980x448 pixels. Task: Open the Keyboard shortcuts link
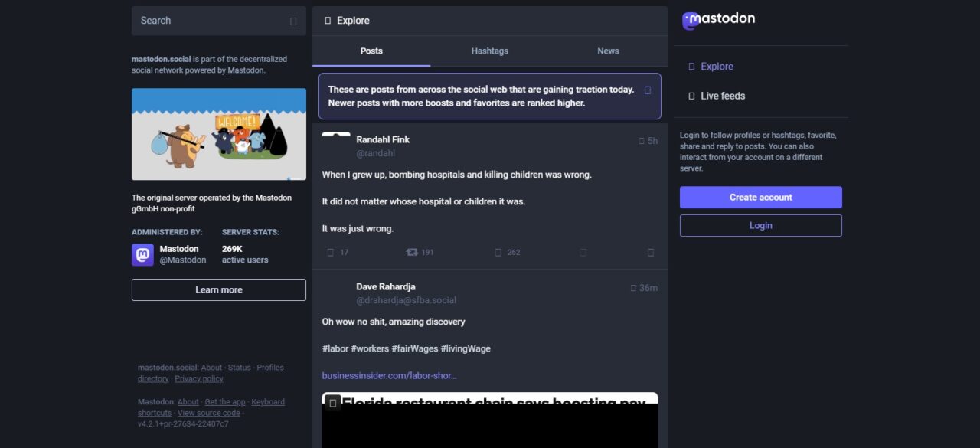(268, 402)
